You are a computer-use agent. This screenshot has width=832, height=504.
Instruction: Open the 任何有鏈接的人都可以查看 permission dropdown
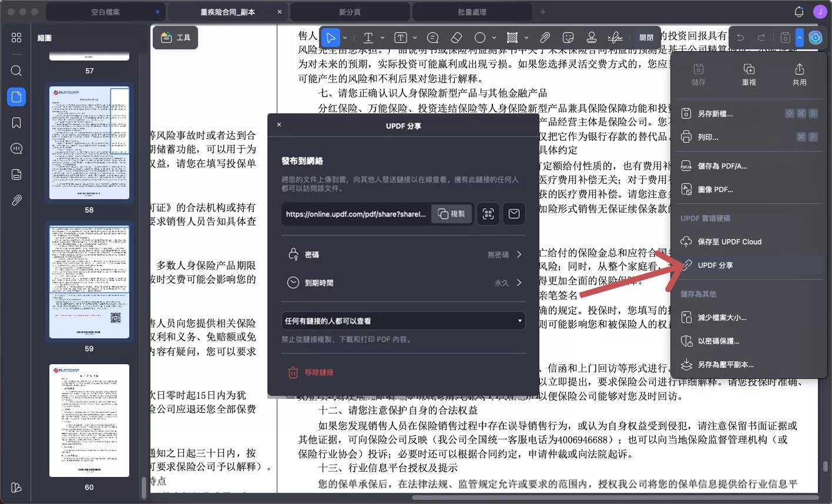[403, 321]
